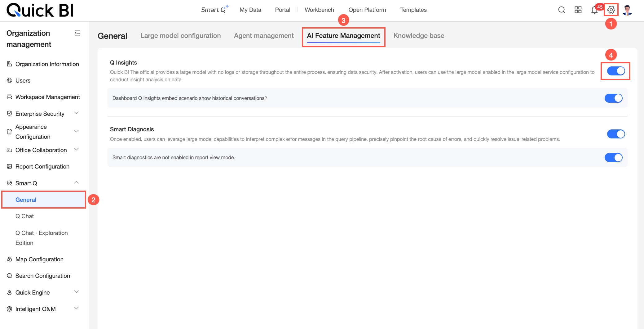Viewport: 644px width, 329px height.
Task: Open the Open Platform menu
Action: point(367,10)
